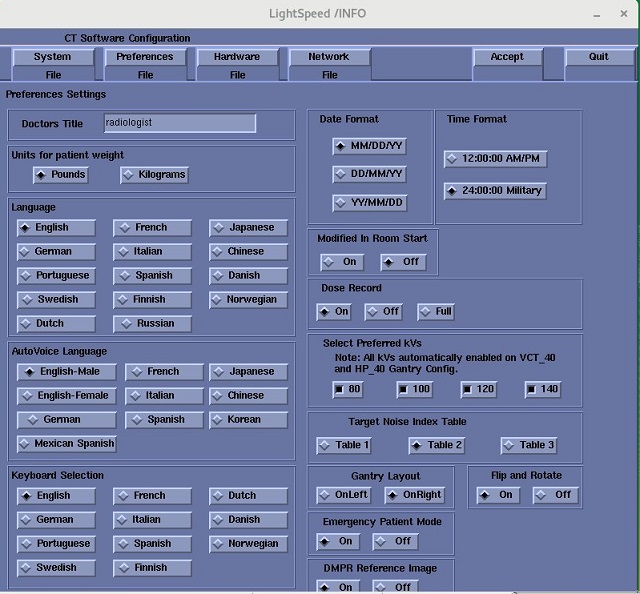Choose French as the interface language
The image size is (640, 594).
[151, 228]
